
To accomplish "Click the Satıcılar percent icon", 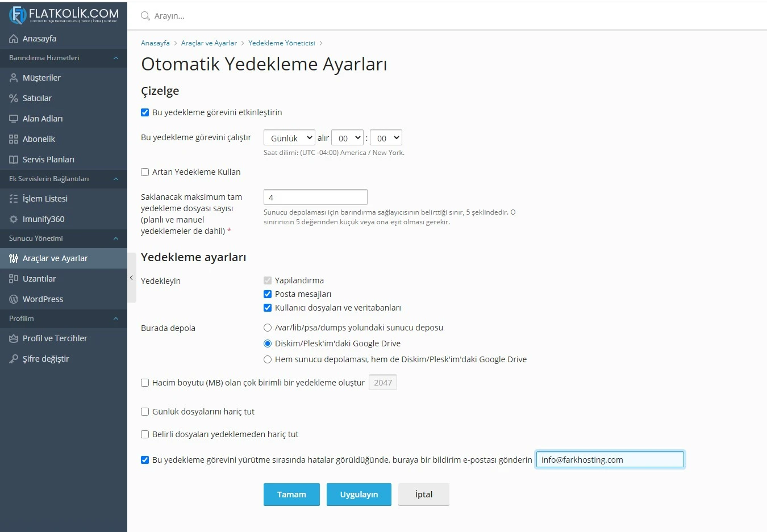I will (13, 98).
